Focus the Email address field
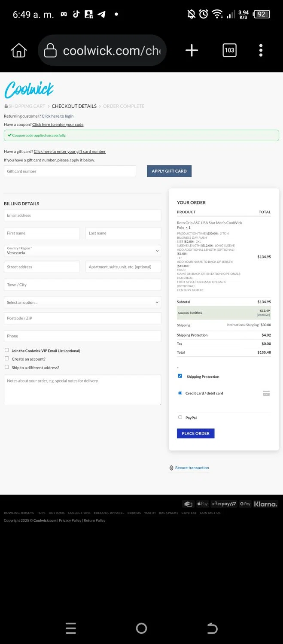 (x=82, y=216)
